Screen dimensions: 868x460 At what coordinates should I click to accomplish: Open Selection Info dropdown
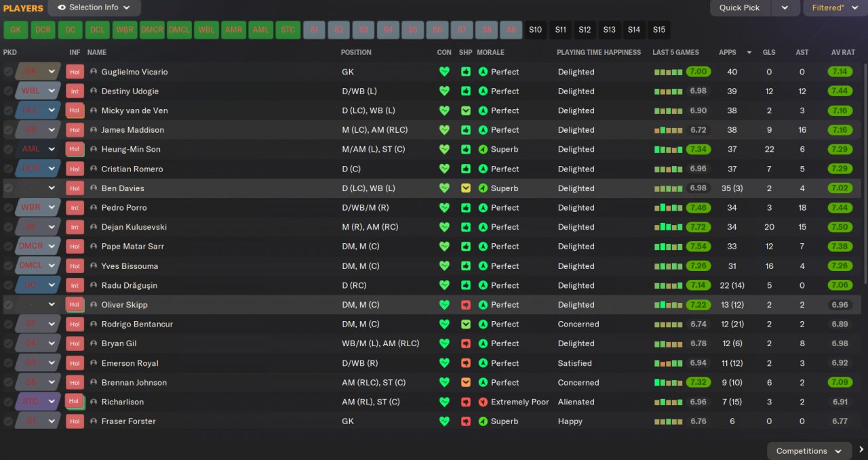pyautogui.click(x=94, y=7)
